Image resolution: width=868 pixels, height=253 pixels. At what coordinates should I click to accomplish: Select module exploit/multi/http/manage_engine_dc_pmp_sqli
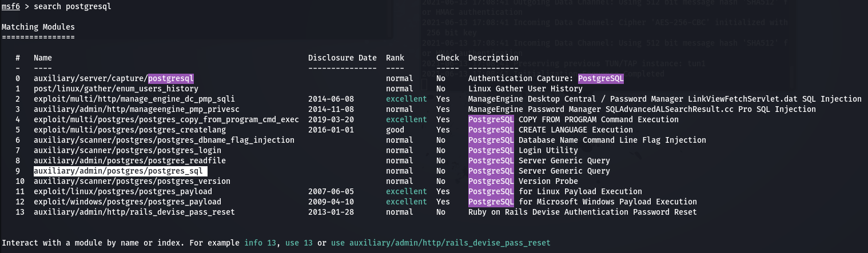click(x=134, y=99)
